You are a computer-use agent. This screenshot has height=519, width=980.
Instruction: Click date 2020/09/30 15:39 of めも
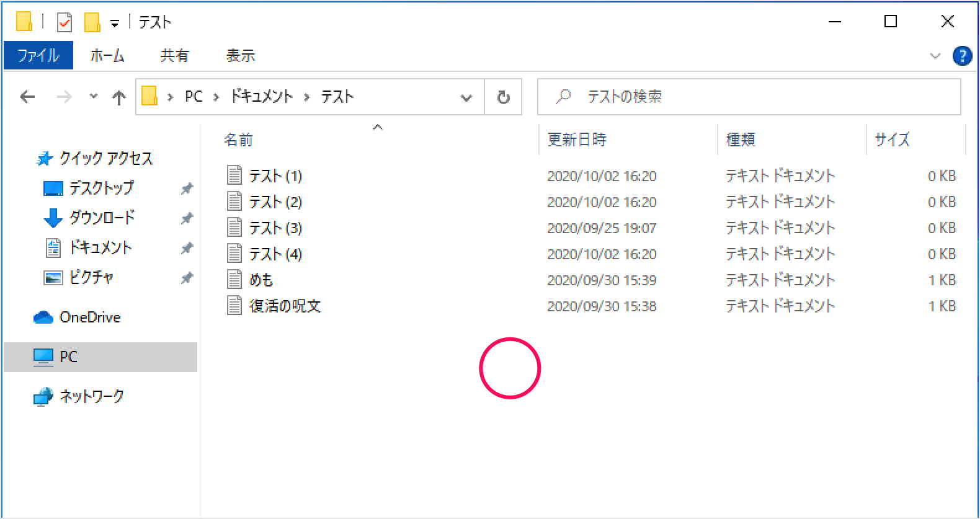point(602,280)
